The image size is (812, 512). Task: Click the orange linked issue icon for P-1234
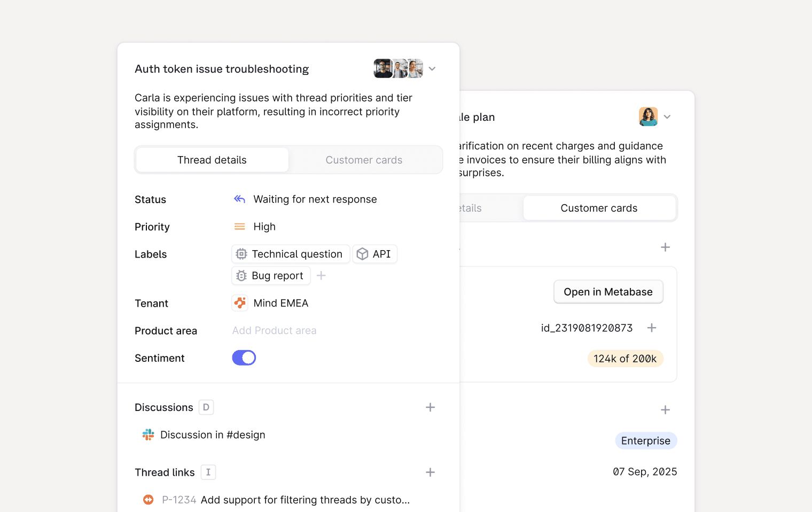pos(148,500)
